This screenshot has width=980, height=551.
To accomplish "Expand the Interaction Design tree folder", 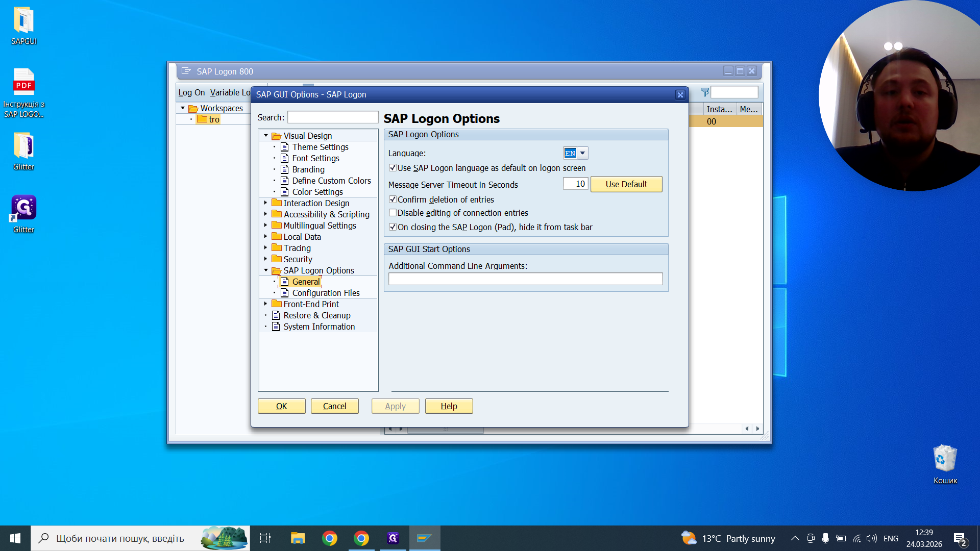I will [265, 203].
